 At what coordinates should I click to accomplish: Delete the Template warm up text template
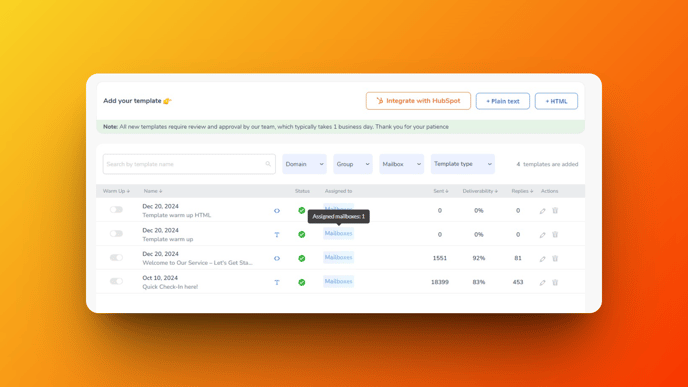coord(555,235)
